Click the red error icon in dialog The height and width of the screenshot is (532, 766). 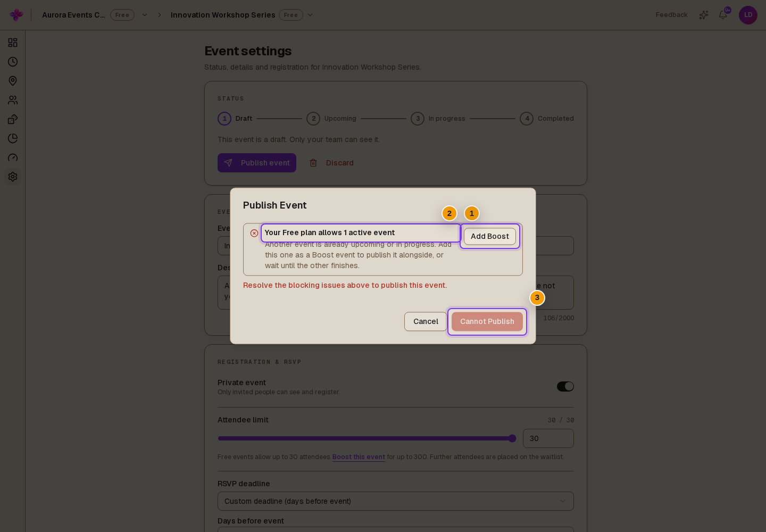pyautogui.click(x=254, y=233)
